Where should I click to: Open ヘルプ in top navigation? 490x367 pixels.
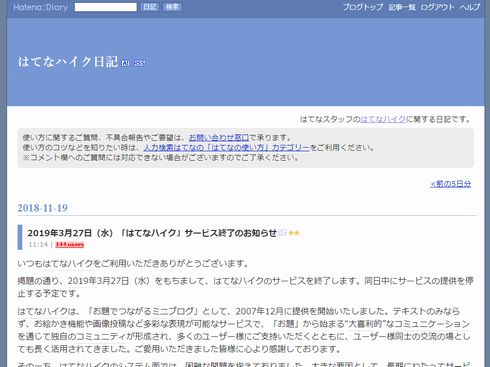coord(470,7)
